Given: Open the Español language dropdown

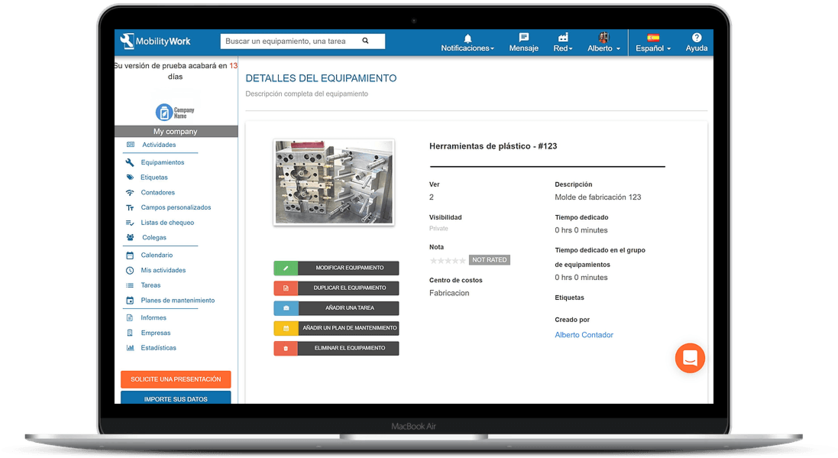Looking at the screenshot, I should pyautogui.click(x=653, y=43).
